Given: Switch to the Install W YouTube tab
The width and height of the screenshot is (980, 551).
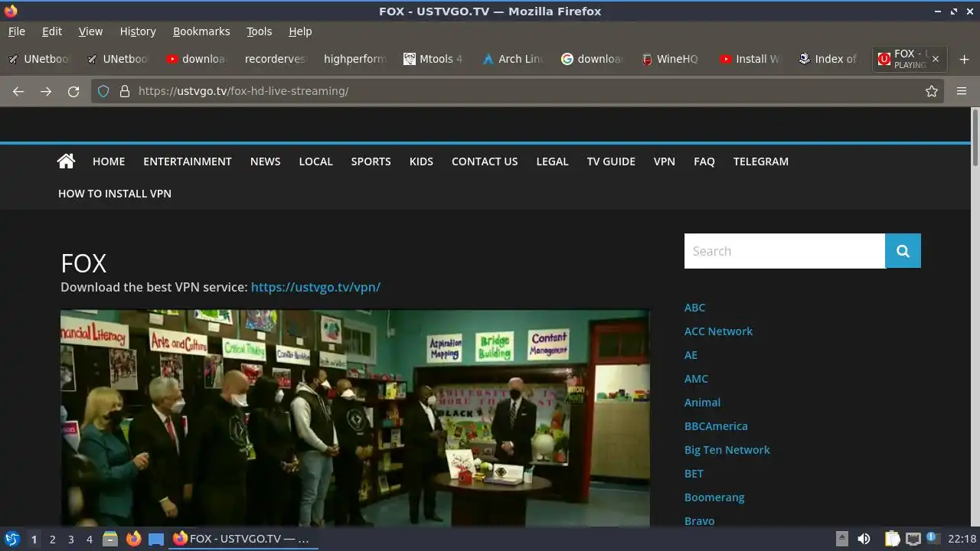Looking at the screenshot, I should point(750,59).
